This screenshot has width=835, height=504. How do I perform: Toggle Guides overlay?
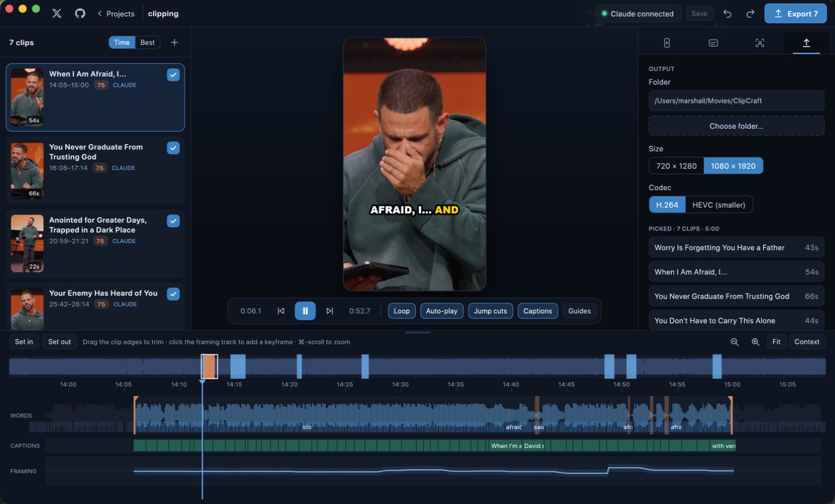(580, 311)
